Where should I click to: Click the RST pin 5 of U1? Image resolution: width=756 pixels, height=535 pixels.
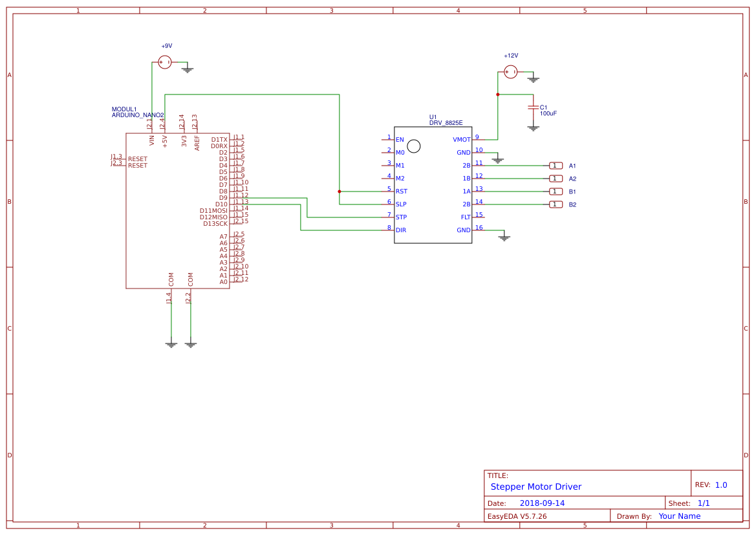pyautogui.click(x=388, y=191)
